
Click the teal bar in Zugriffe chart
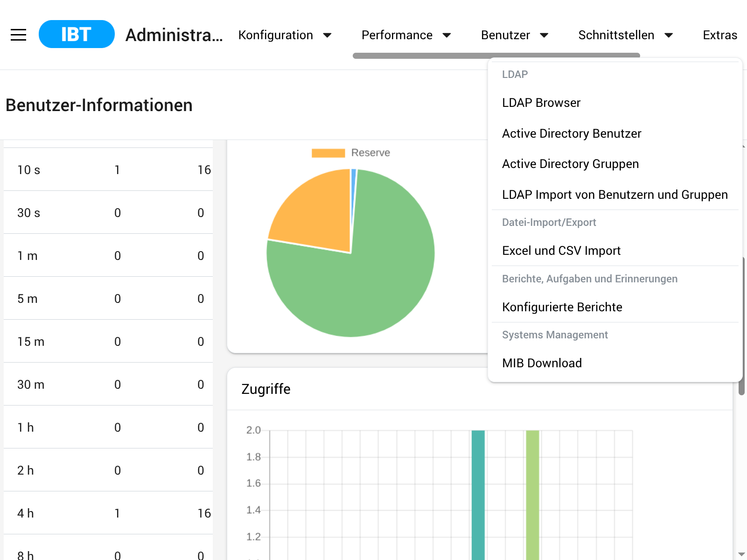coord(478,495)
